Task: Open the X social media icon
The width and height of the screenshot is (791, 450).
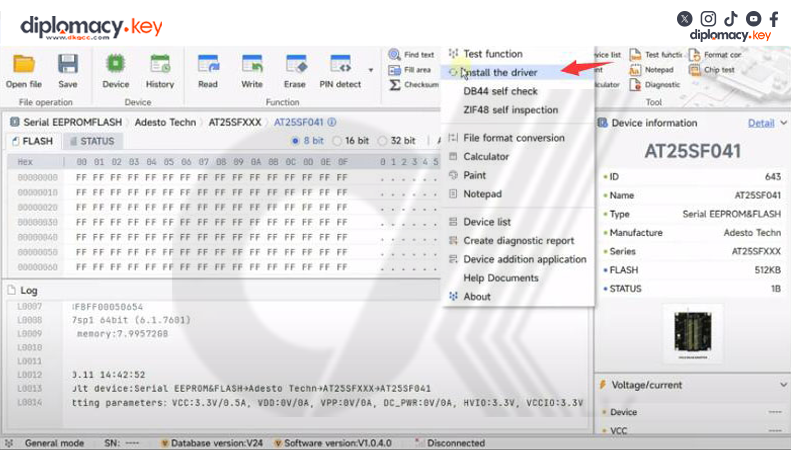Action: (685, 19)
